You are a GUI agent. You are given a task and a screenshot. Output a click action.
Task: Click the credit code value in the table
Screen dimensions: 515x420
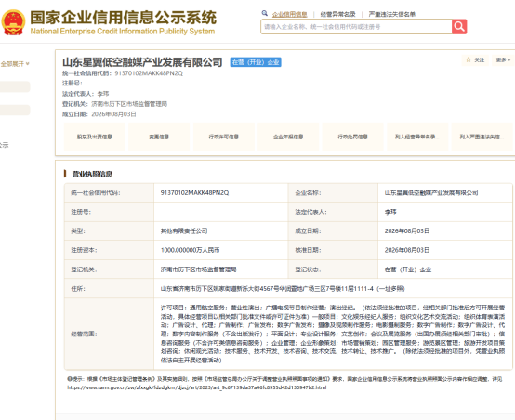(194, 192)
